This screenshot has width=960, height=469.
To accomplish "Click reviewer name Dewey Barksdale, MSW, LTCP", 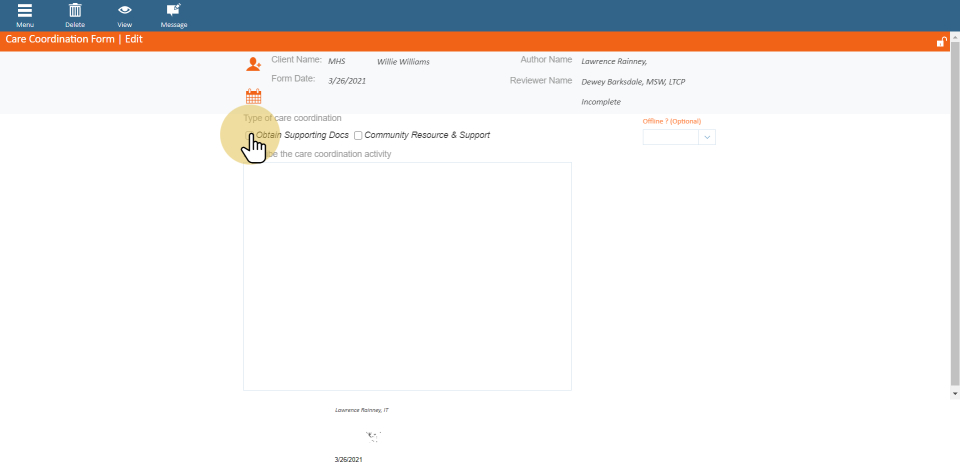I will pos(633,82).
